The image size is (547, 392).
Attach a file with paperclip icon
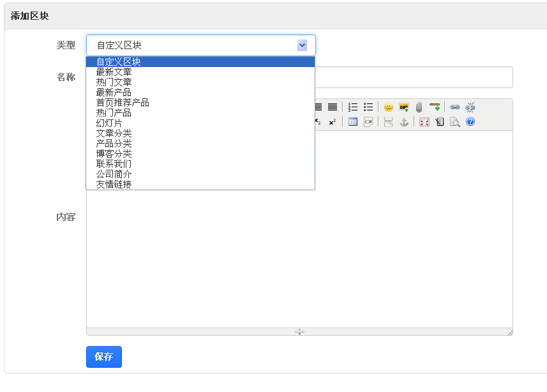coord(419,107)
